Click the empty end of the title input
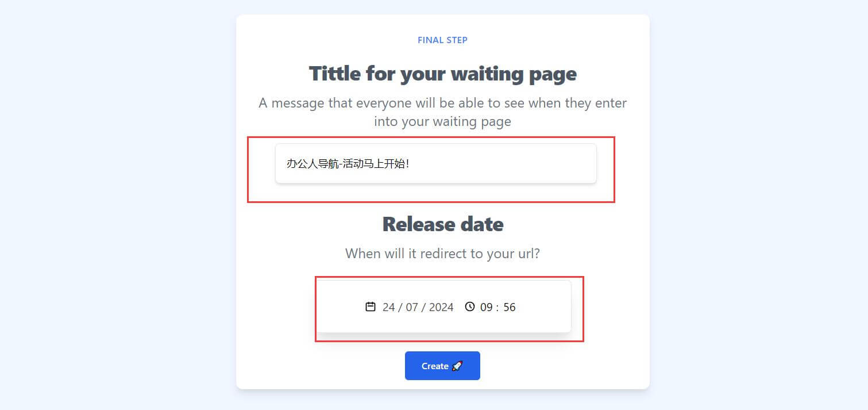 (x=517, y=163)
